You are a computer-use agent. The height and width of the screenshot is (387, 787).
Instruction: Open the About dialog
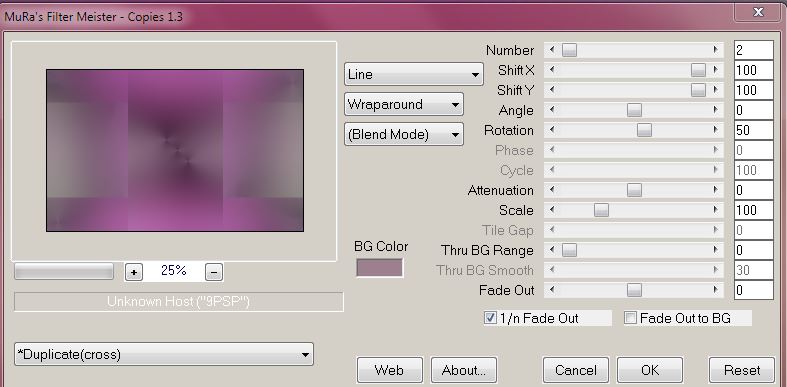click(x=464, y=370)
